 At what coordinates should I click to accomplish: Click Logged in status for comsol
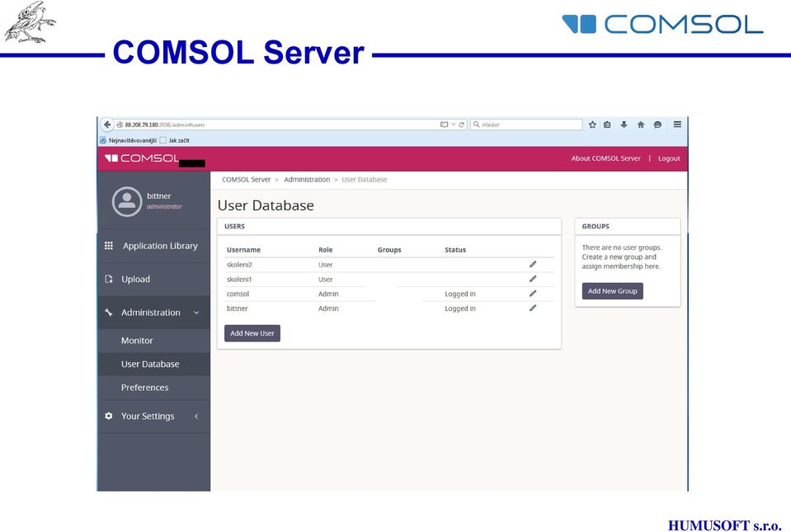pyautogui.click(x=460, y=294)
